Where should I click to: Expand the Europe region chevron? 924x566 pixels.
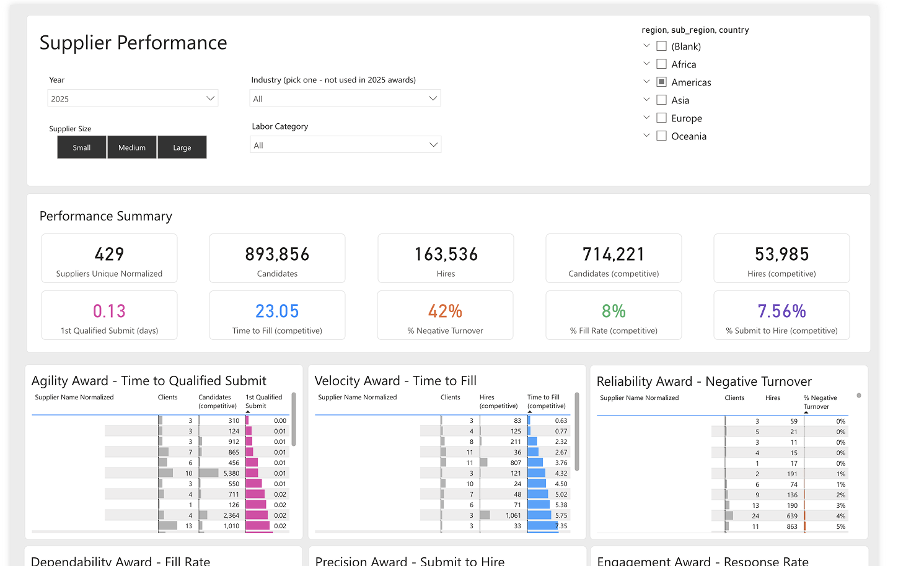coord(646,118)
